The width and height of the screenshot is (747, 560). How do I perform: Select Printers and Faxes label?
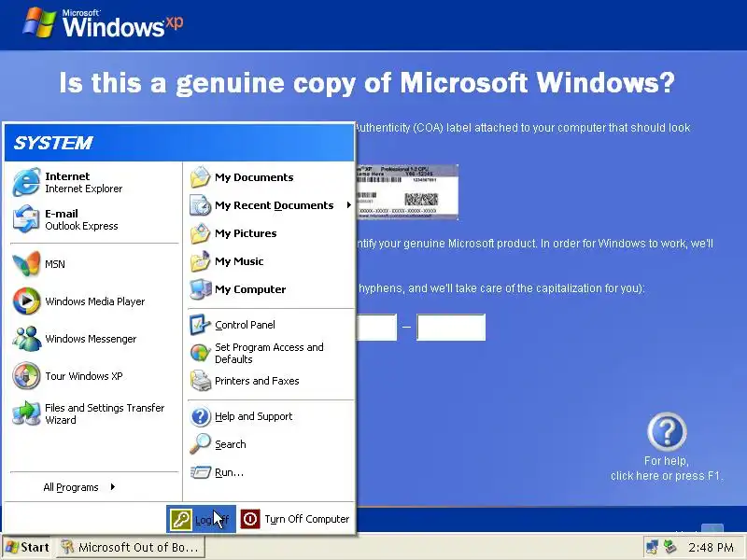click(257, 381)
